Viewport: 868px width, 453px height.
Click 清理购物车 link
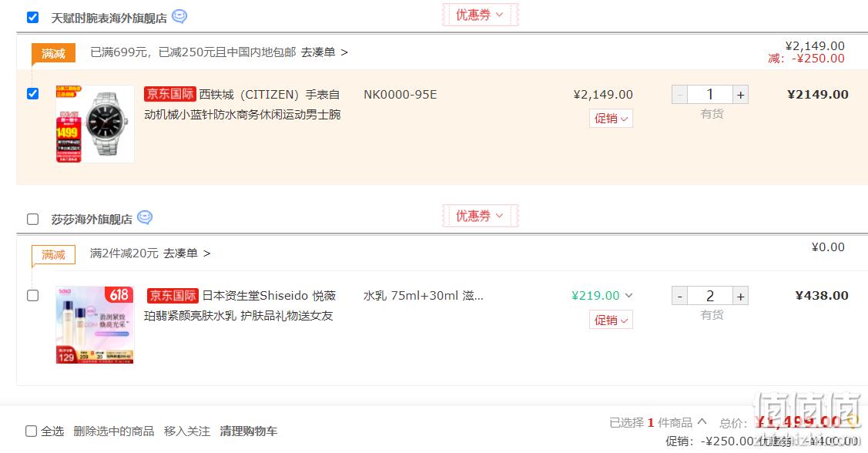(x=249, y=431)
